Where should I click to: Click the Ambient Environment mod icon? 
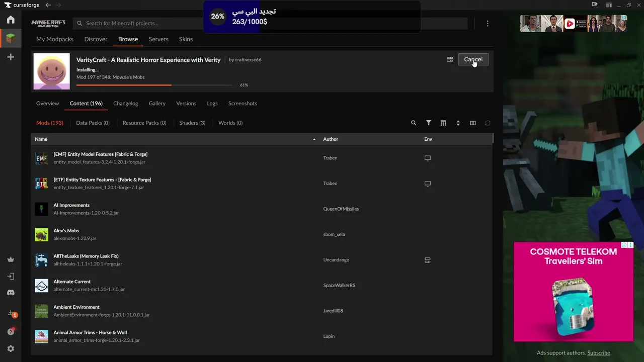(41, 311)
